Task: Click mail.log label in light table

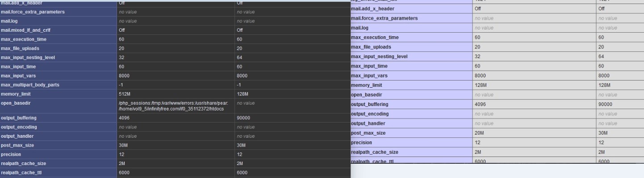Action: [360, 28]
